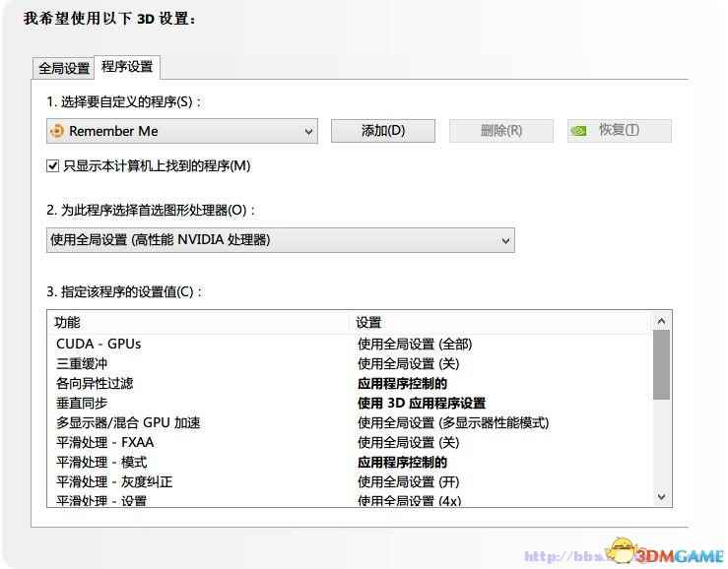Click the 各向异性过滤 setting value
Screen dimensions: 728x569
pyautogui.click(x=402, y=383)
